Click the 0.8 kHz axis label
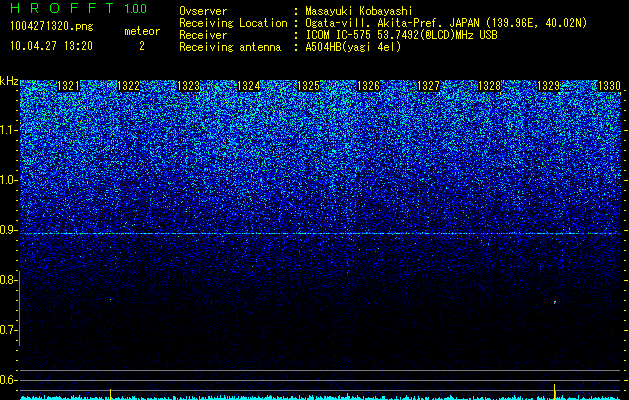Viewport: 629px width, 400px height. pyautogui.click(x=9, y=280)
